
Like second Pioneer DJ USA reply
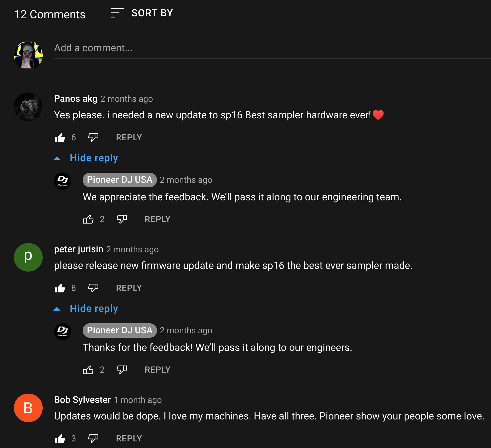click(88, 370)
